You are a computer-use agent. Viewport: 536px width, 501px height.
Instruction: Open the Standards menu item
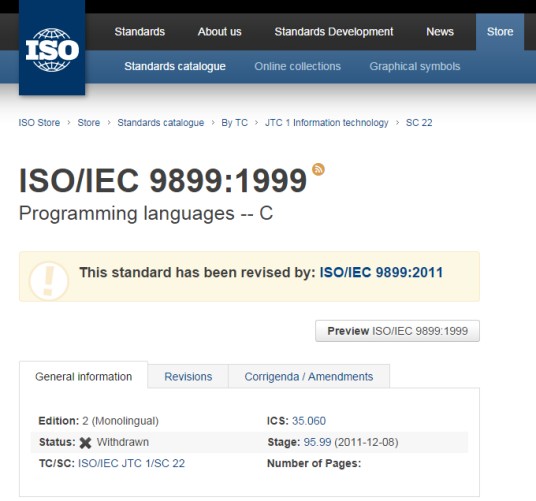[139, 32]
